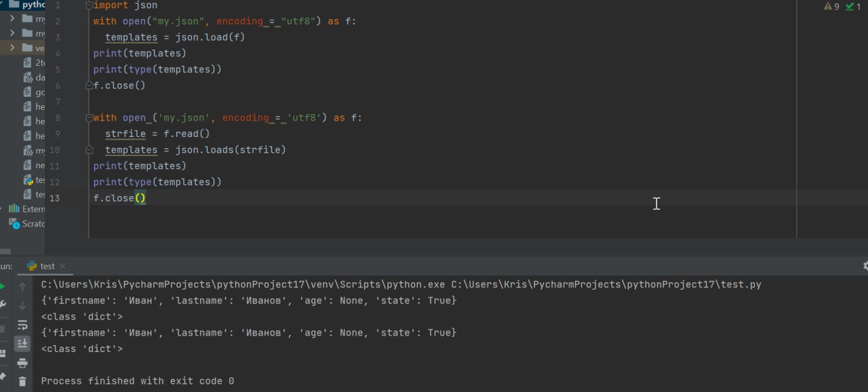Collapse the with block fold at line 8
Viewport: 868px width, 392px height.
pyautogui.click(x=89, y=118)
